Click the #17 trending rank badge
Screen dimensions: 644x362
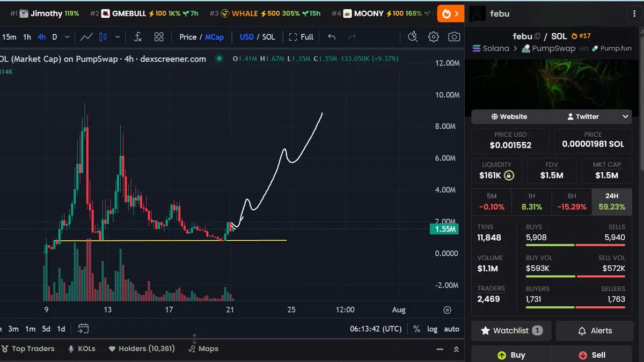[581, 36]
